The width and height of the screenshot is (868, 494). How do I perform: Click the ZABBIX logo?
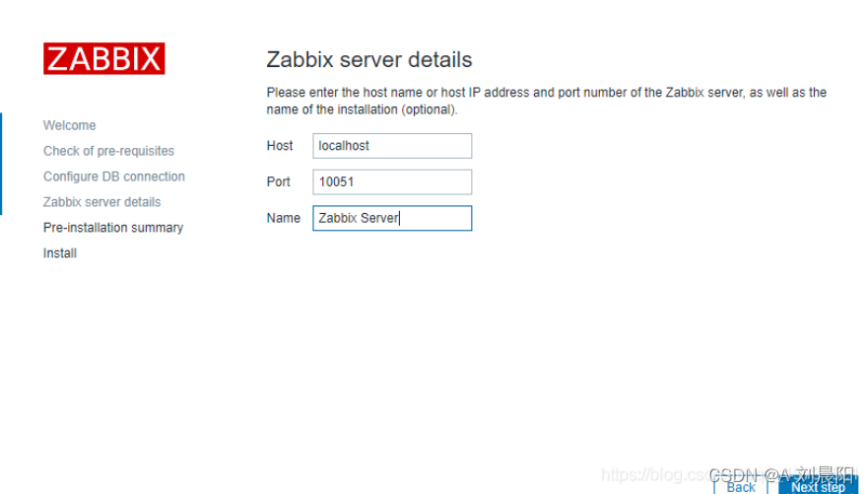point(103,58)
